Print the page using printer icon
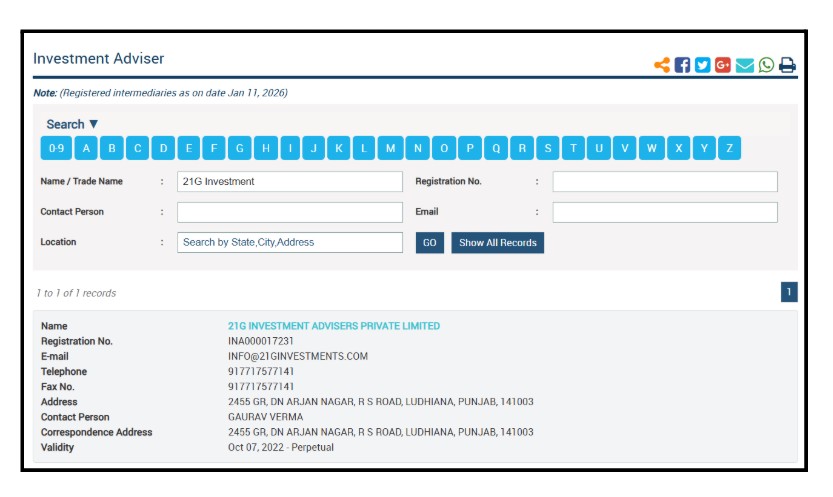 (x=788, y=65)
